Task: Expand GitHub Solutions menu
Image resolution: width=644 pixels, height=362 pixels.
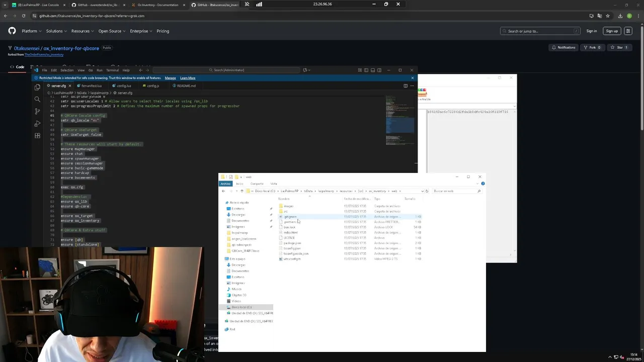Action: tap(56, 31)
